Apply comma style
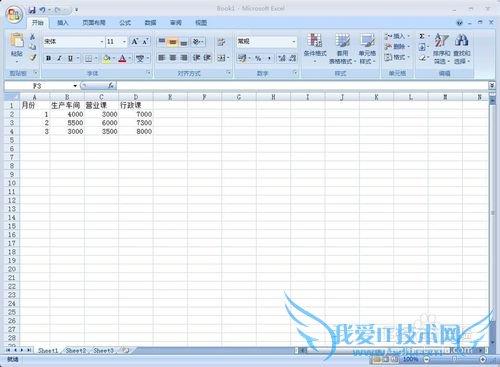This screenshot has height=367, width=500. point(269,58)
